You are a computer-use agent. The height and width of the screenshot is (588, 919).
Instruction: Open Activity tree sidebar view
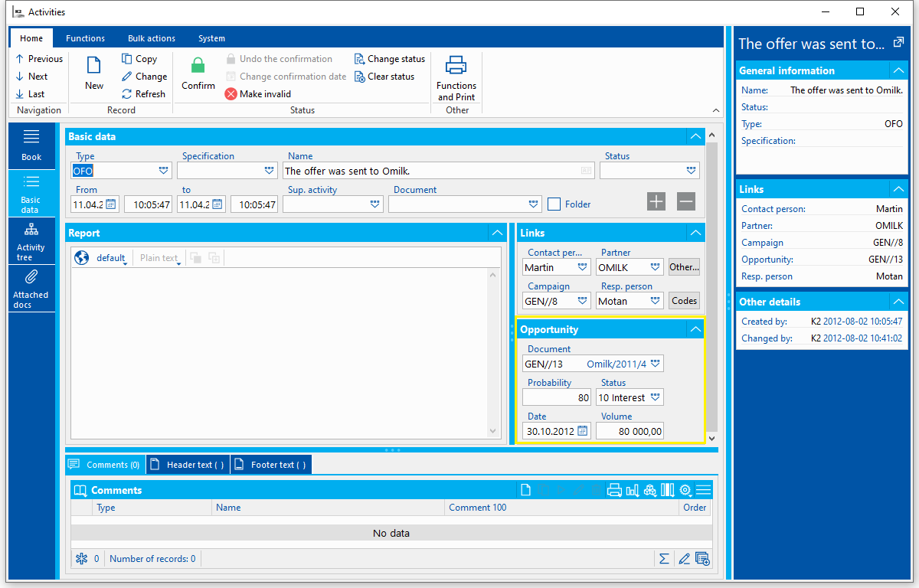(31, 241)
